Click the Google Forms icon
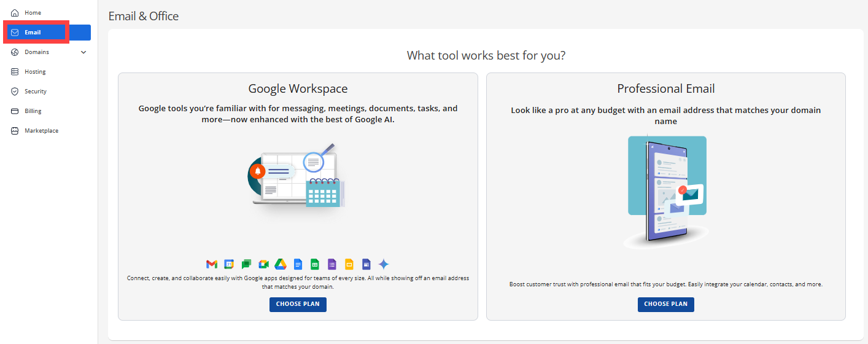This screenshot has height=344, width=868. click(x=332, y=264)
